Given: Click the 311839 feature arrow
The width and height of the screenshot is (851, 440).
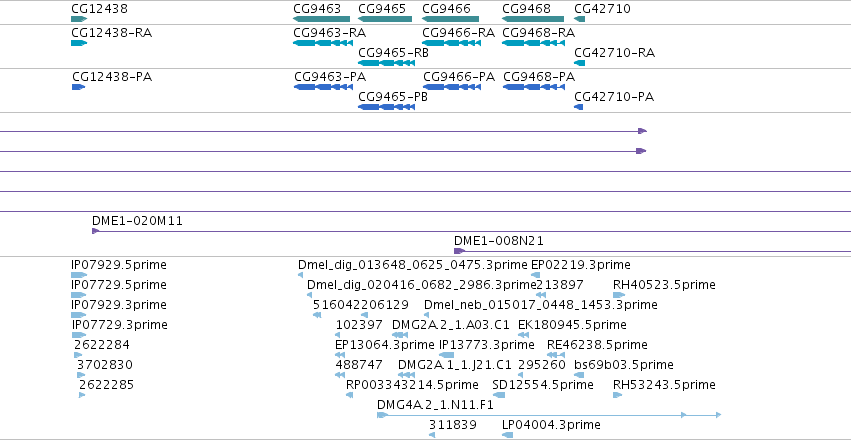Looking at the screenshot, I should click(432, 435).
